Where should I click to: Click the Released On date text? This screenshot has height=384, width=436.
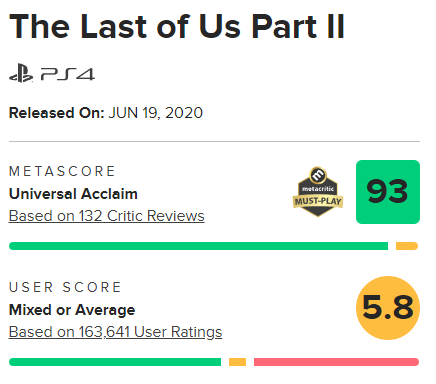pyautogui.click(x=106, y=113)
